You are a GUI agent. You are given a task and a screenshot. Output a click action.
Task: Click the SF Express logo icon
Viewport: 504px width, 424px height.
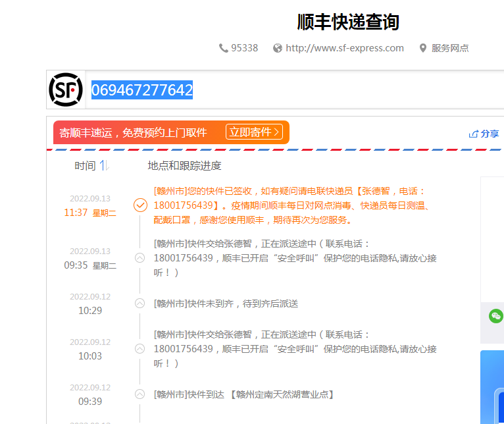coord(66,90)
